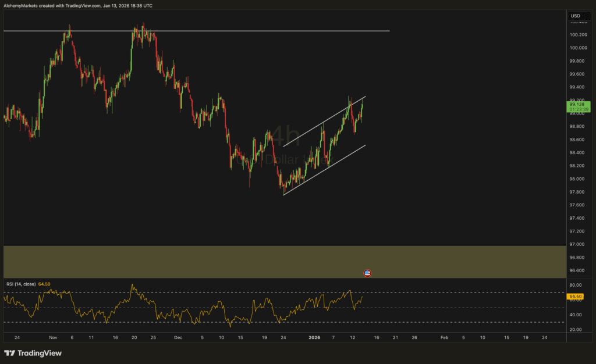This screenshot has width=596, height=364.
Task: Click the Dec label on the date axis
Action: point(178,337)
